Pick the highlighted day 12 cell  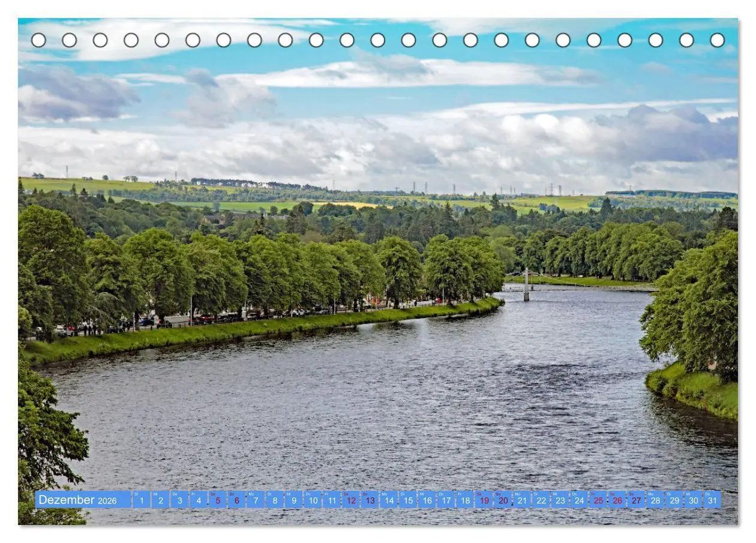click(x=351, y=500)
